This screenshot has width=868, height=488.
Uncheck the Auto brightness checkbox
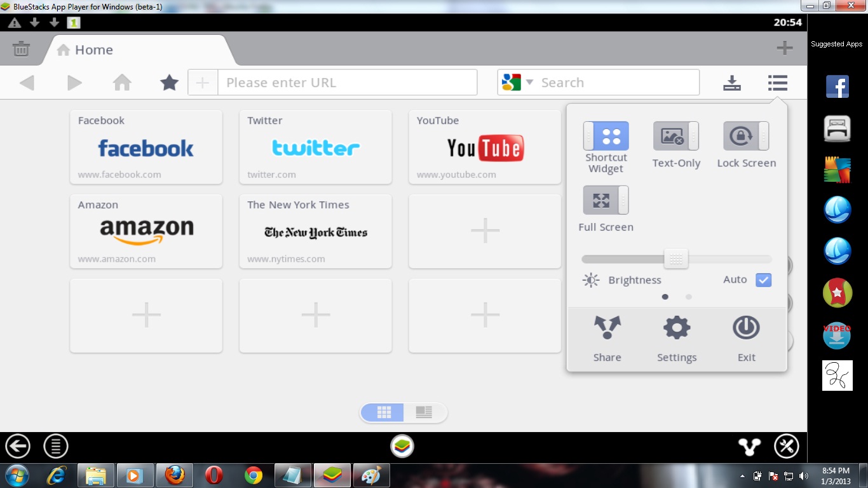pyautogui.click(x=763, y=280)
